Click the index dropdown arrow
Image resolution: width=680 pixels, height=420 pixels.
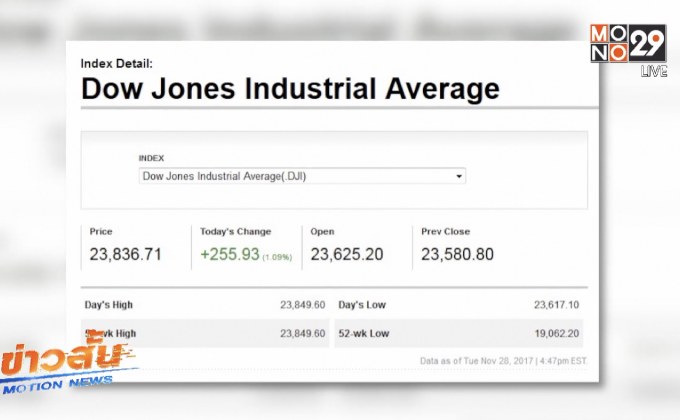459,176
